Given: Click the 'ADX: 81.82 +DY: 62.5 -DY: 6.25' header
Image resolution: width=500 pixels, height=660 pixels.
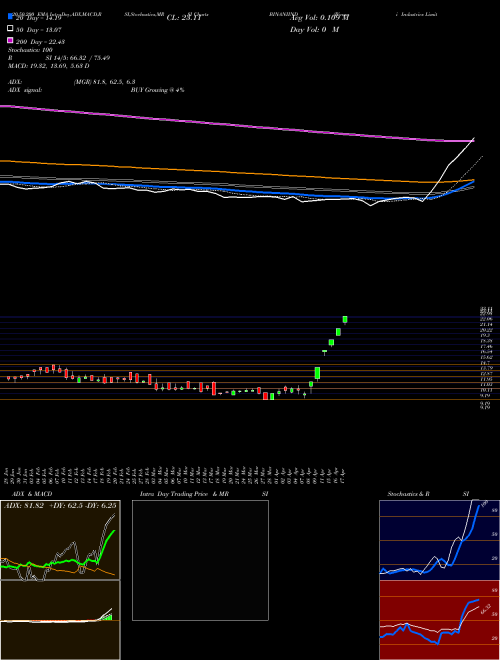Looking at the screenshot, I should coord(60,506).
